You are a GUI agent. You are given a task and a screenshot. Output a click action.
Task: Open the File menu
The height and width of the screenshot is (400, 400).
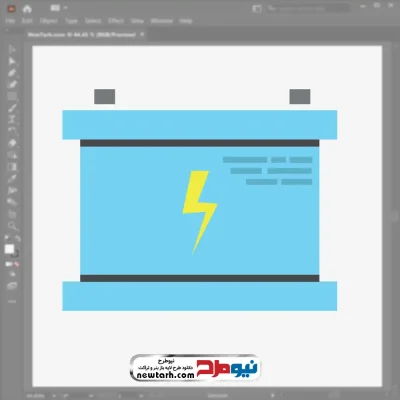coord(10,21)
